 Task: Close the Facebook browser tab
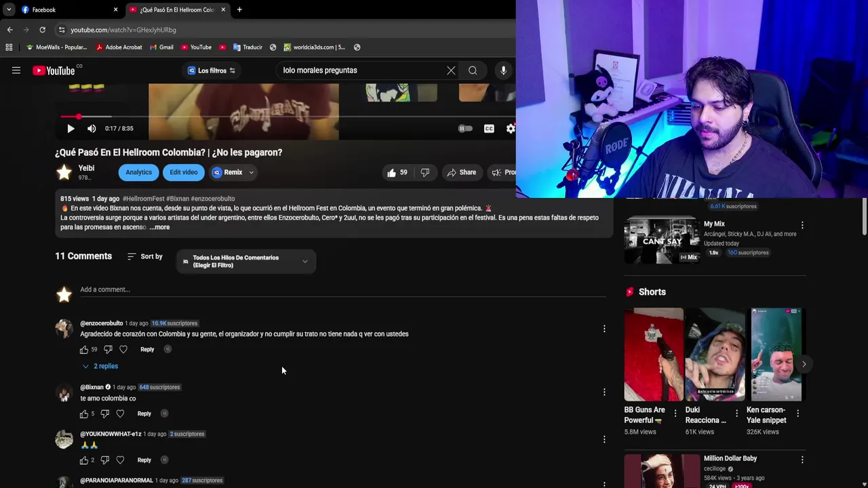pyautogui.click(x=115, y=9)
